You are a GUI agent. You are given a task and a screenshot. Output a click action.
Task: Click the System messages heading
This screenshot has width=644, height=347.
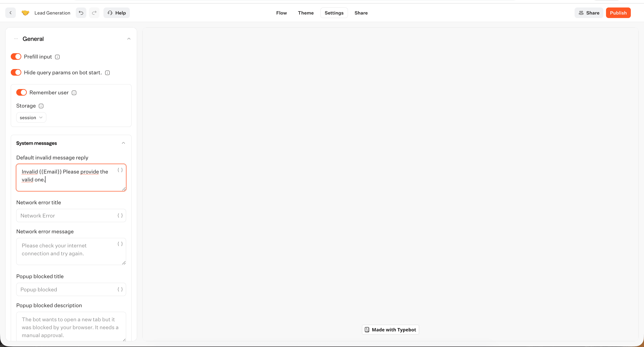[36, 143]
